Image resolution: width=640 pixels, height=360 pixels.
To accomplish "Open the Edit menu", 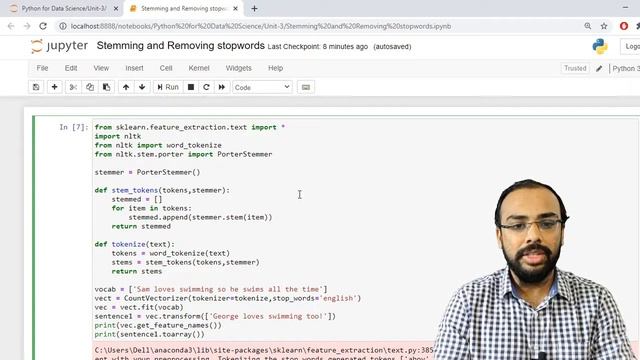I will [x=71, y=68].
